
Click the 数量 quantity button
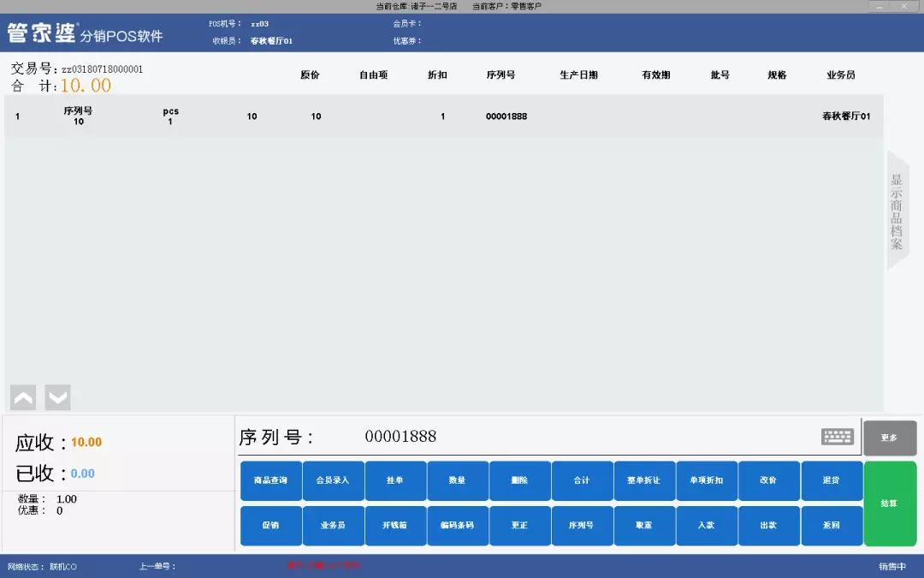click(457, 480)
